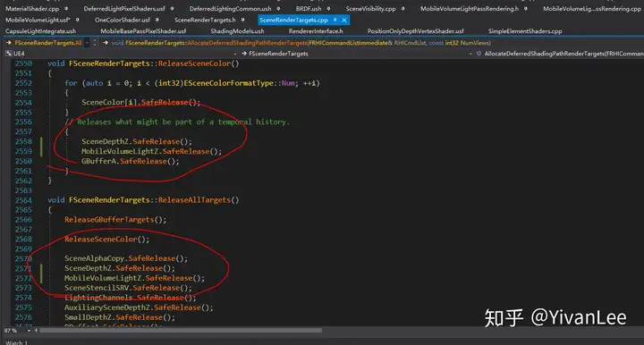Click SceneDepthZ.SafeRelease() on line 2558
The height and width of the screenshot is (345, 644).
(136, 141)
